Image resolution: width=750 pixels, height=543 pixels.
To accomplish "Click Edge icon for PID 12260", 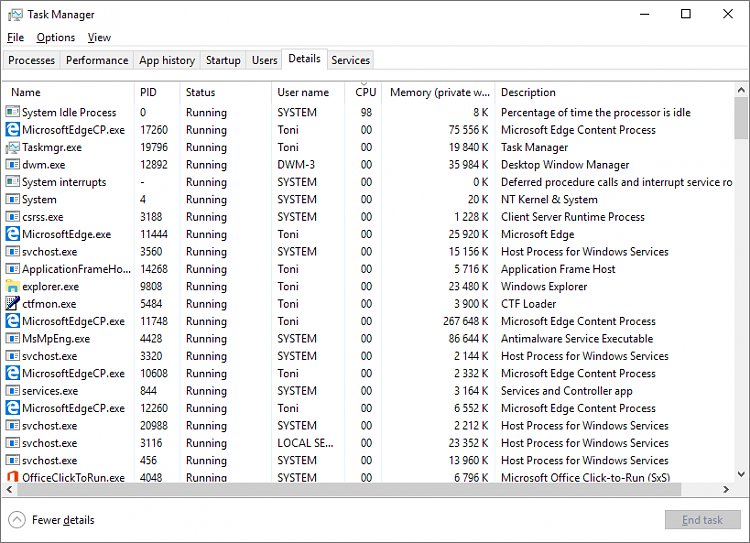I will coord(12,408).
